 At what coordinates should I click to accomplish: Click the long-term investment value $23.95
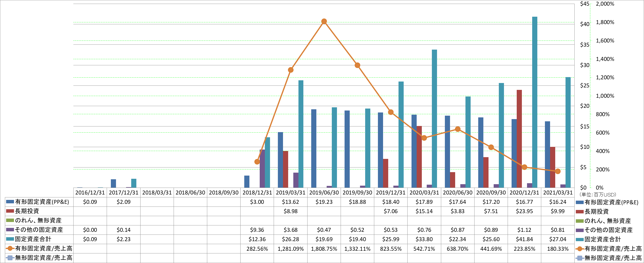point(525,211)
